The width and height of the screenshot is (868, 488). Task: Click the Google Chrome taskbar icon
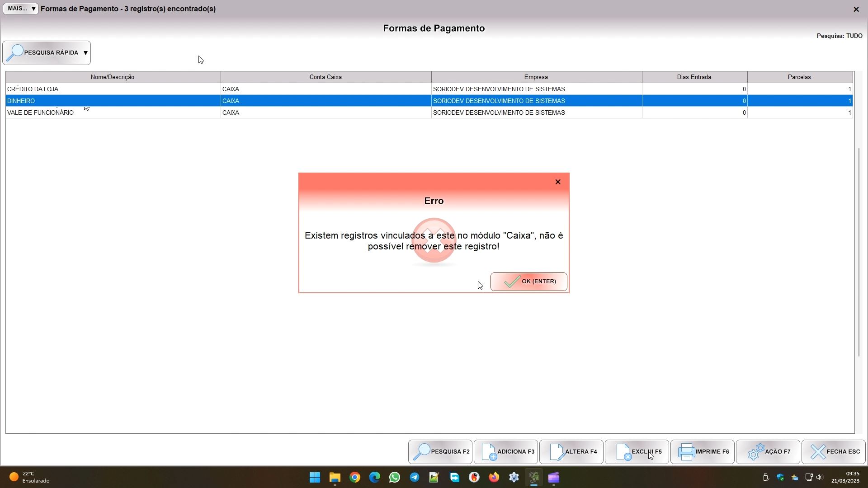(355, 477)
